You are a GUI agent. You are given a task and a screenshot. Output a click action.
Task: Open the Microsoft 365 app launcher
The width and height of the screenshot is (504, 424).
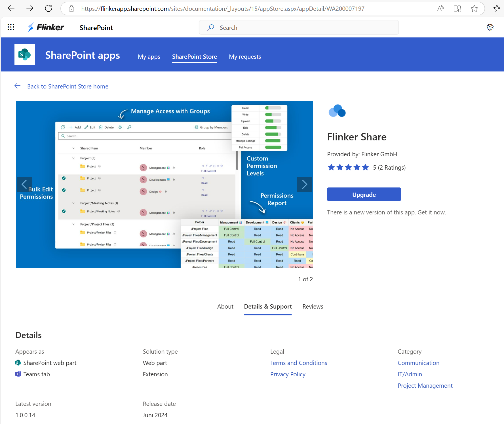11,27
